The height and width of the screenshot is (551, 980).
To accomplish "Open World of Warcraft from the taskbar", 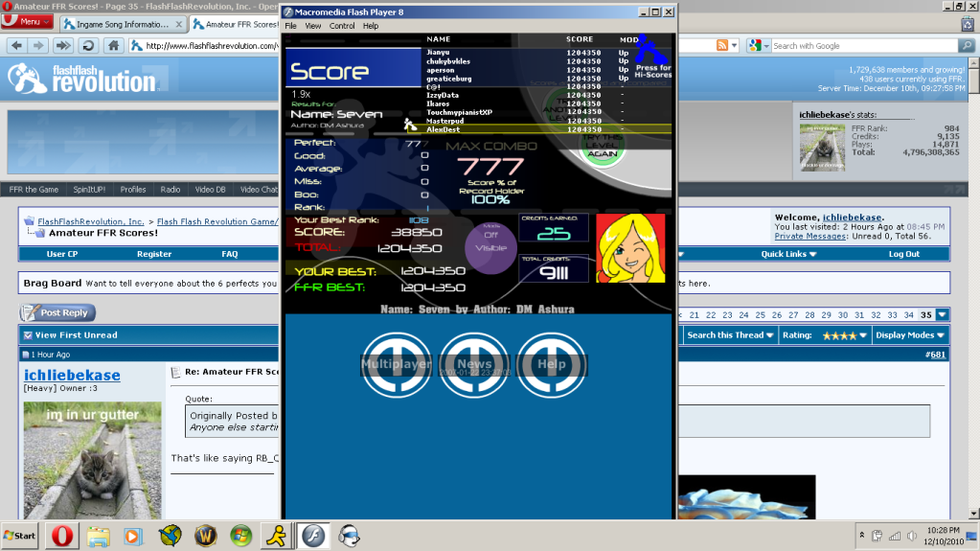I will pyautogui.click(x=205, y=535).
